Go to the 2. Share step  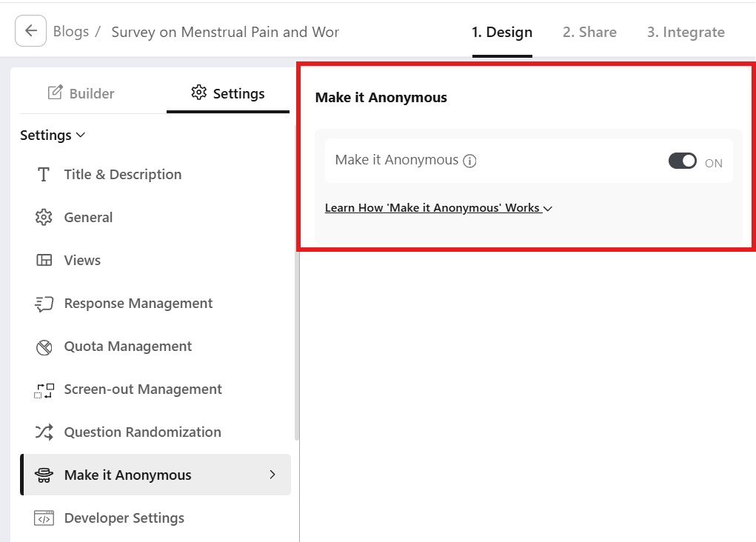click(x=589, y=33)
